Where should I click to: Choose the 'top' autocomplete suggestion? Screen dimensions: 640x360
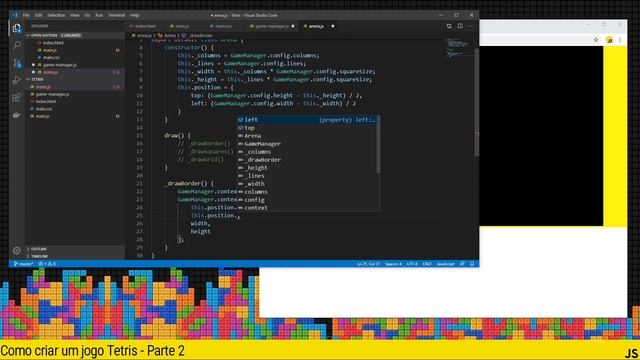pos(307,128)
